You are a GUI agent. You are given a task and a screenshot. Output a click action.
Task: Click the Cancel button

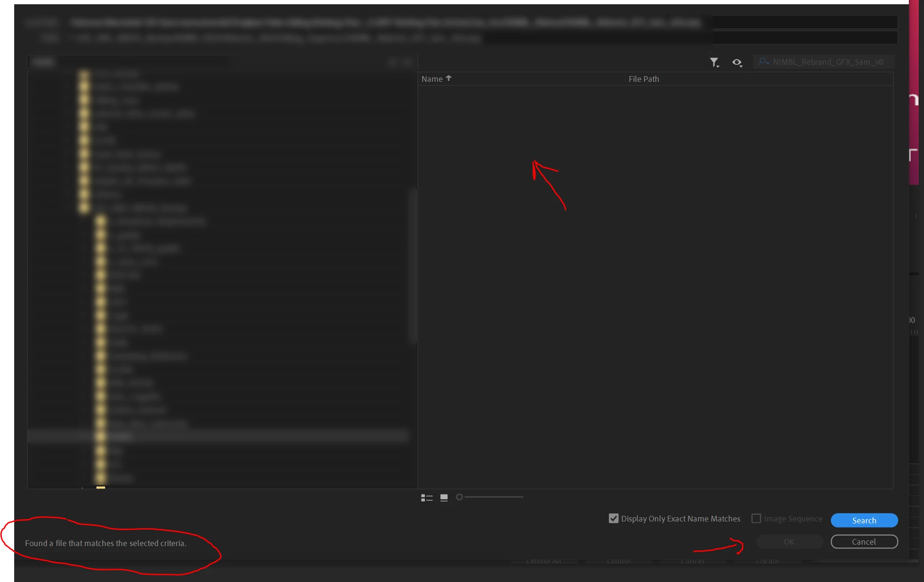click(864, 542)
